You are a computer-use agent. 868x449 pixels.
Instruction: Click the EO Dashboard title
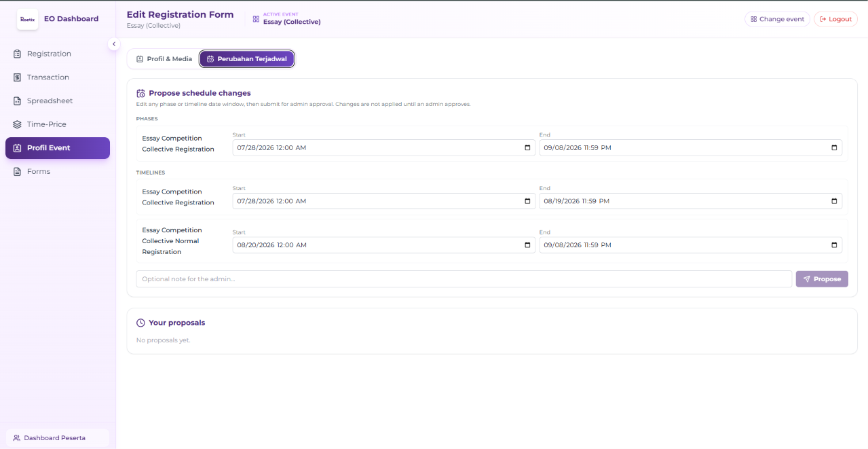pos(71,19)
